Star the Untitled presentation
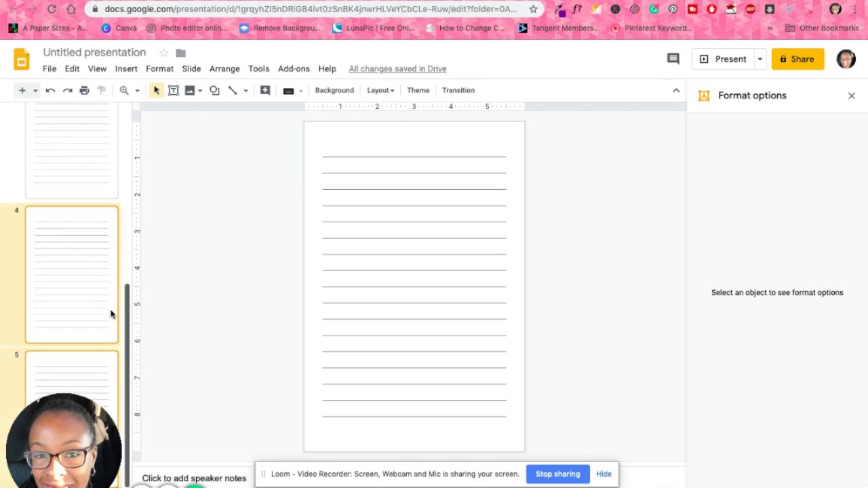868x488 pixels. click(x=163, y=53)
